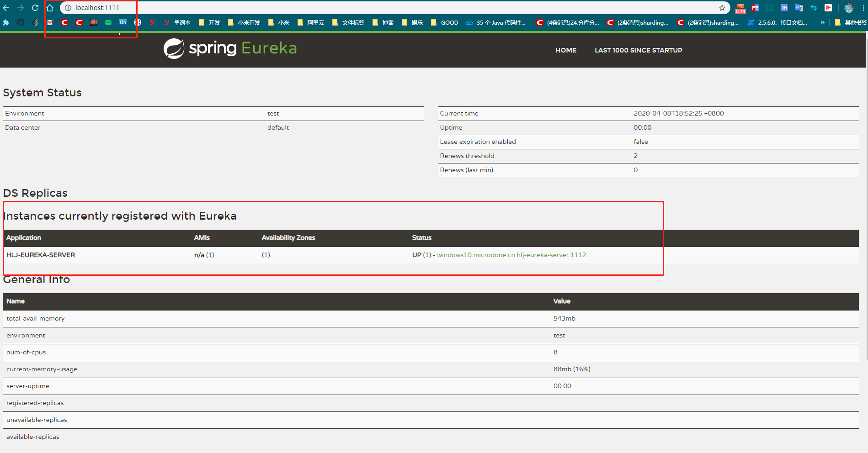The image size is (868, 453).
Task: Open the JSON green bookmark icon
Action: click(108, 22)
